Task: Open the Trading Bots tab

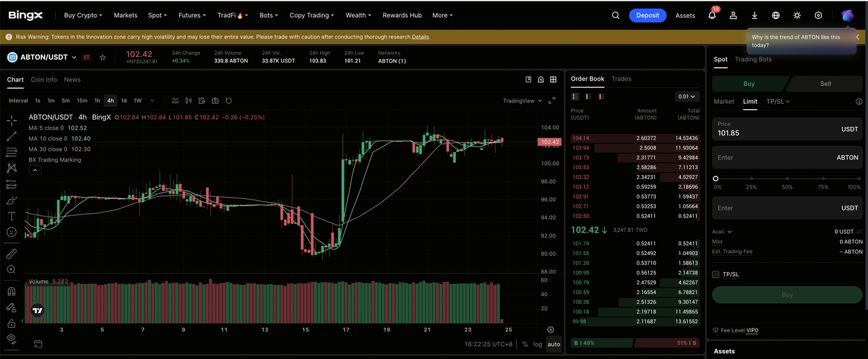Action: tap(753, 59)
